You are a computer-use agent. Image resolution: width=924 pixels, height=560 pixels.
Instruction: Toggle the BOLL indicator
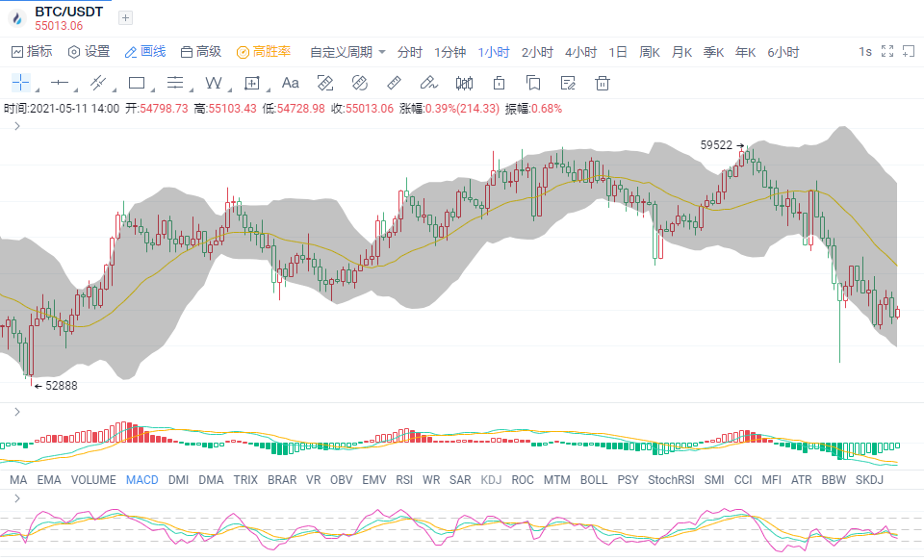click(x=594, y=480)
